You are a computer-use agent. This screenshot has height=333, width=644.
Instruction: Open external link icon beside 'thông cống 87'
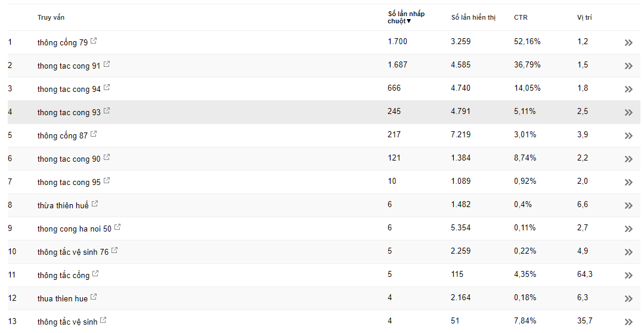pos(94,134)
